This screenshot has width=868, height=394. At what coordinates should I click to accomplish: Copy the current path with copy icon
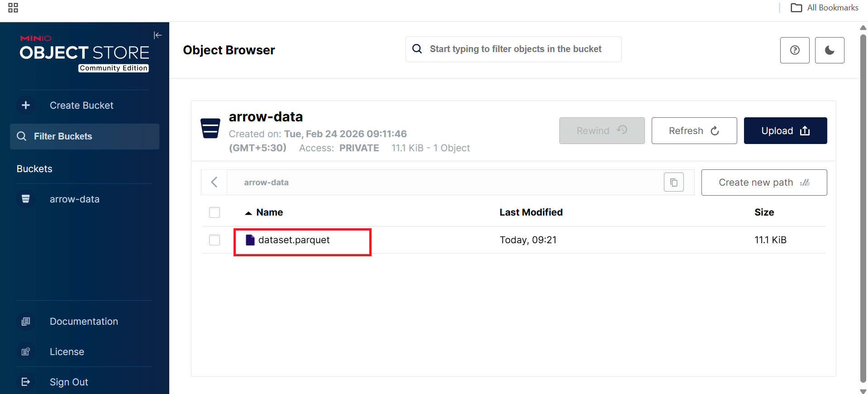(674, 183)
